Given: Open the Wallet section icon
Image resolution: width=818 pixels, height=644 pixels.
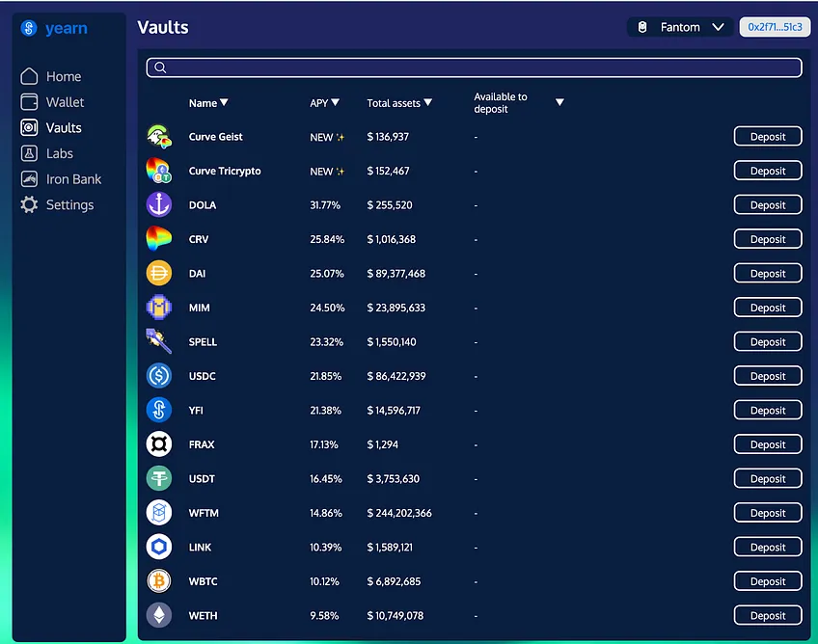Looking at the screenshot, I should [x=29, y=101].
